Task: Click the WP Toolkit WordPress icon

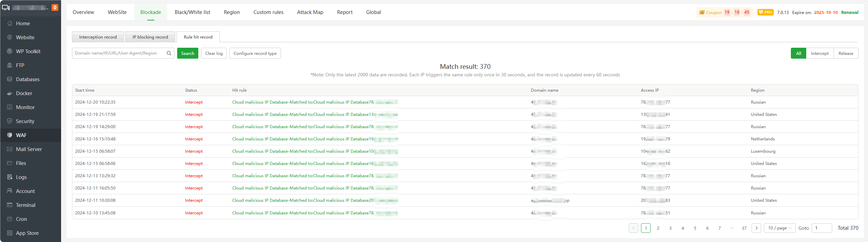Action: (x=10, y=51)
